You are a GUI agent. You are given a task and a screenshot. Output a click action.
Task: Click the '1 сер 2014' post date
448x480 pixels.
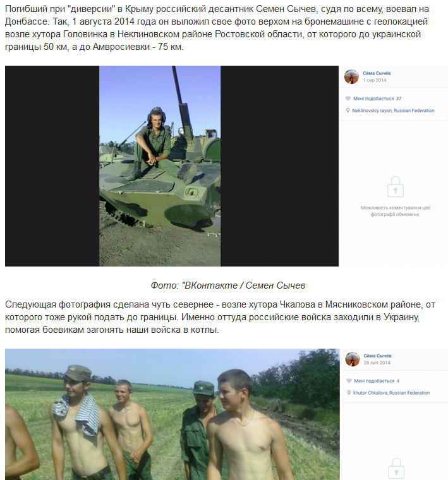click(x=375, y=80)
